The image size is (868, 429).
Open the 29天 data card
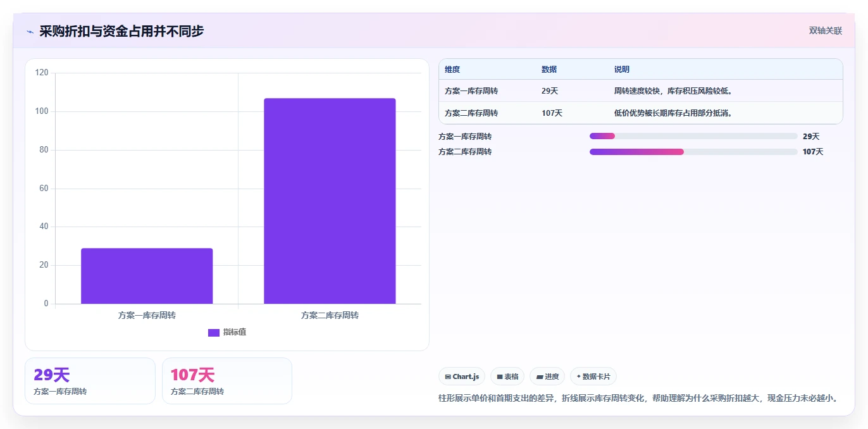(x=90, y=381)
